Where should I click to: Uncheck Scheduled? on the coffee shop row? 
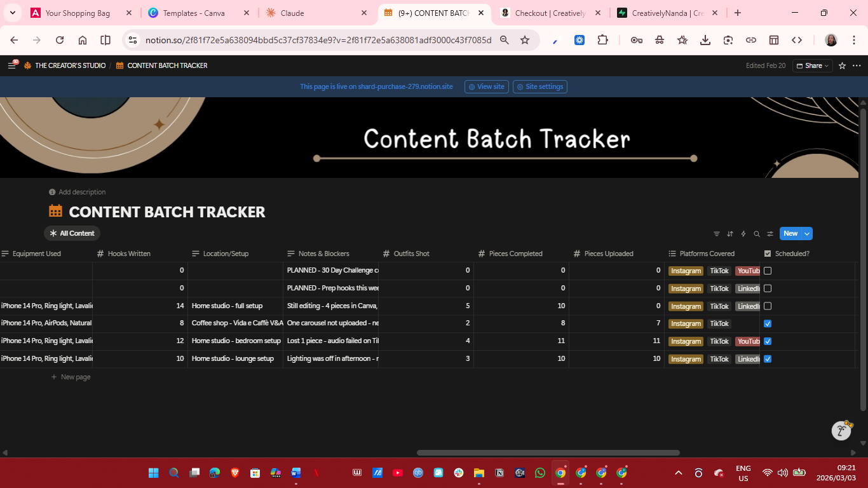[768, 323]
